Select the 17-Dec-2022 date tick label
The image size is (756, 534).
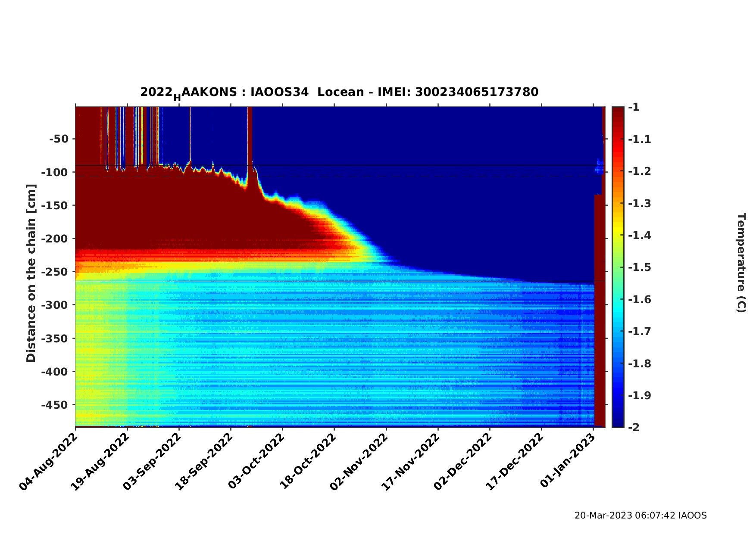pyautogui.click(x=514, y=461)
